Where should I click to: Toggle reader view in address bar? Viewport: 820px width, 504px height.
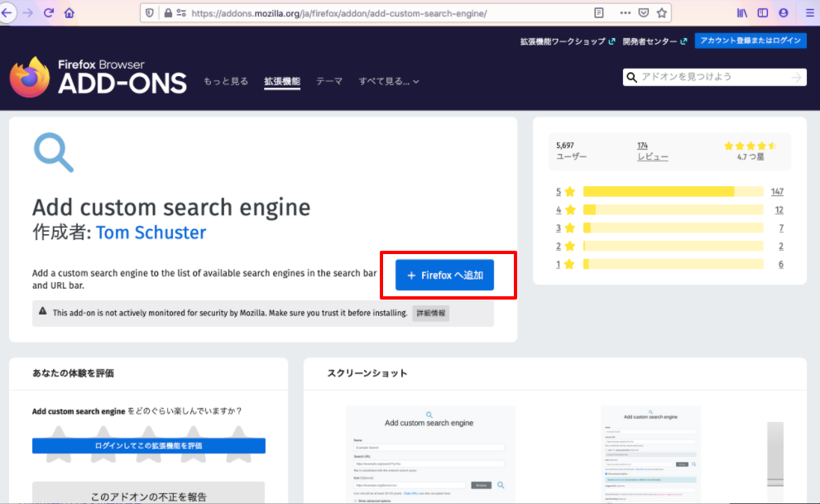599,13
